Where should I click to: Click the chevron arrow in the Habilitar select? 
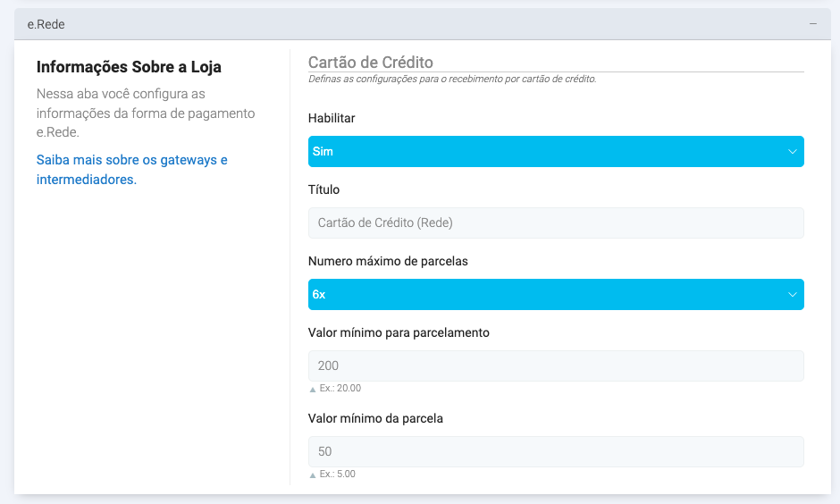point(792,152)
